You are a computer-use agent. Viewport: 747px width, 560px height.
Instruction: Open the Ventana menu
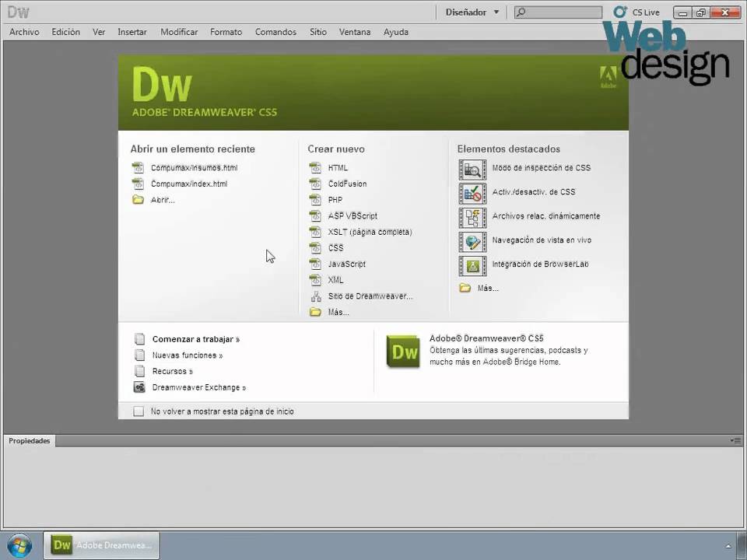point(355,32)
